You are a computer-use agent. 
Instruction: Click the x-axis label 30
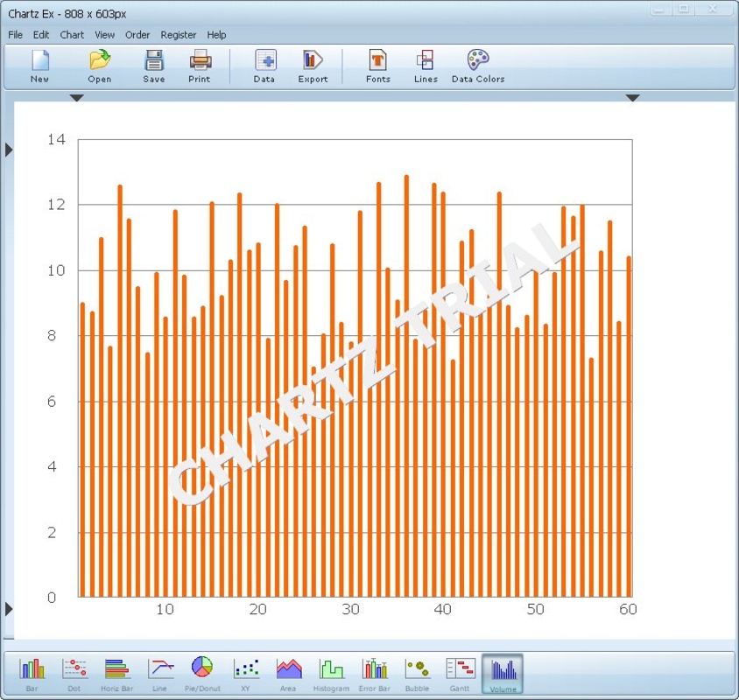(350, 610)
